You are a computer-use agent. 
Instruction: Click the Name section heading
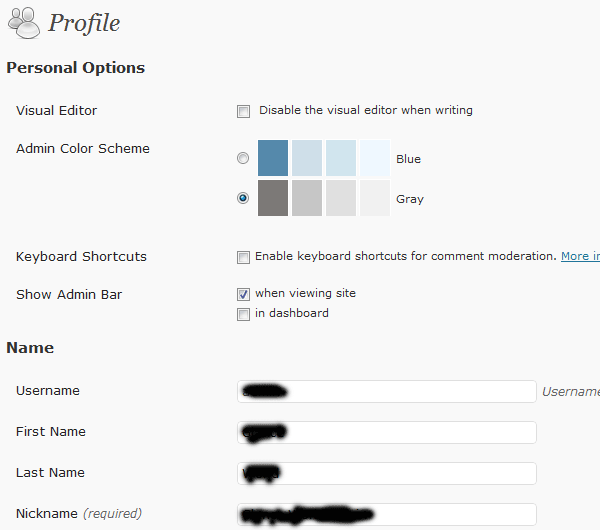[x=30, y=348]
